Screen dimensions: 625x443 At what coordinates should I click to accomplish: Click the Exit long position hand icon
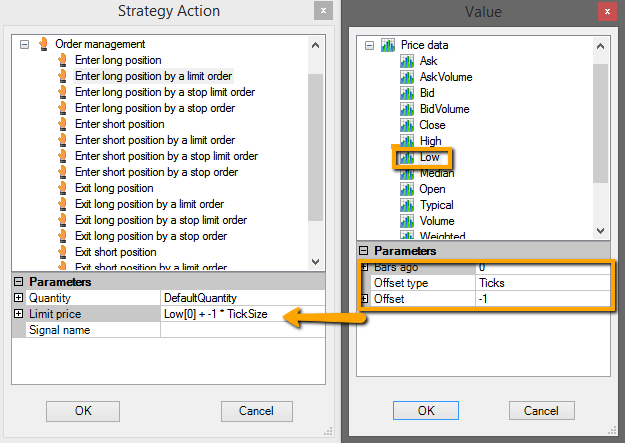(63, 188)
